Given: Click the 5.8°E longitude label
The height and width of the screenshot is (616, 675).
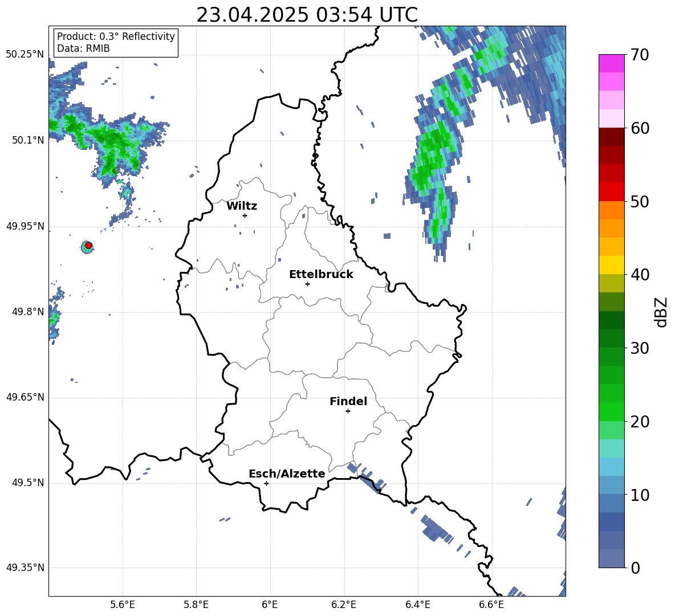Looking at the screenshot, I should 196,605.
